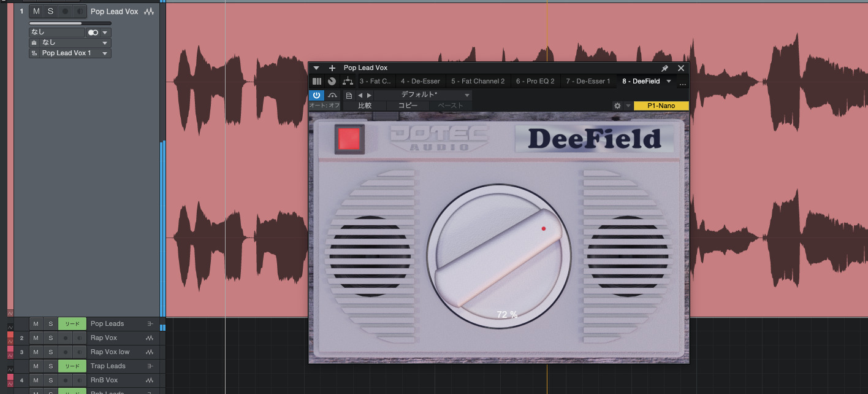Click the Trap Leads bus icon

[150, 366]
